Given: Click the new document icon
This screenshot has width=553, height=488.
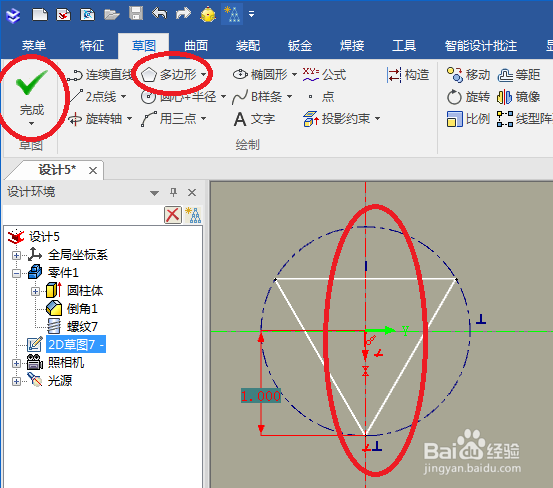Looking at the screenshot, I should 40,14.
